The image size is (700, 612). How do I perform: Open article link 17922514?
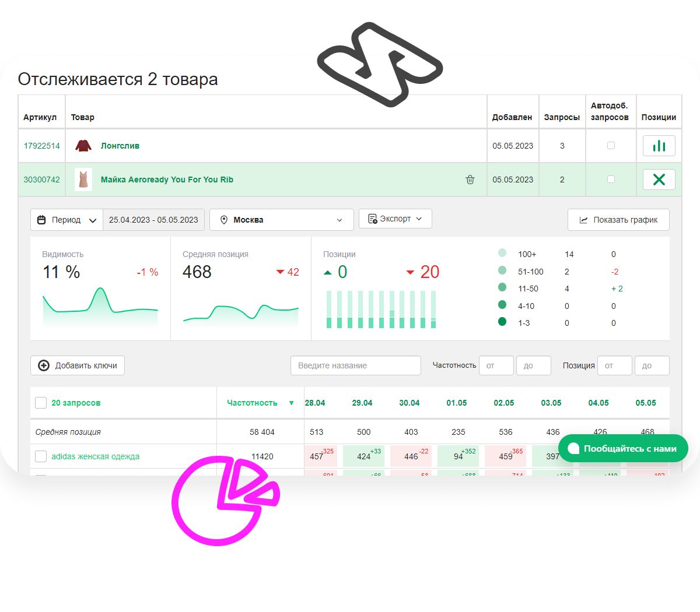pyautogui.click(x=41, y=146)
